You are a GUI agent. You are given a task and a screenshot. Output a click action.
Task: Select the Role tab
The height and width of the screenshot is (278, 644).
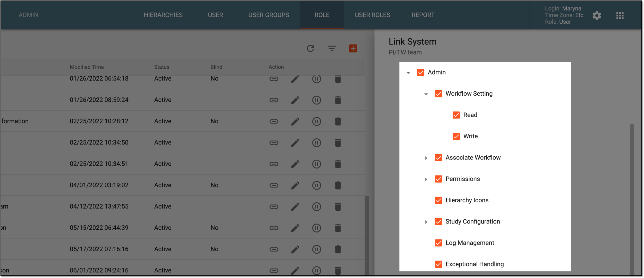pos(322,15)
